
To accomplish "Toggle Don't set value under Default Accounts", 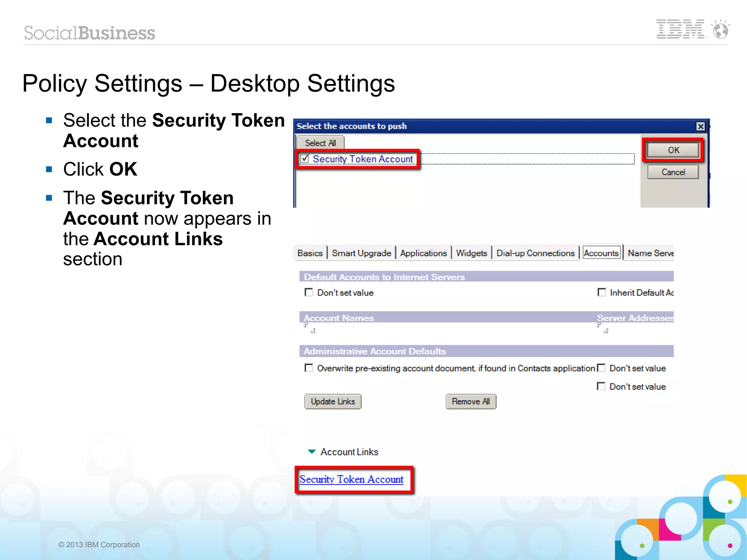I will tap(309, 293).
